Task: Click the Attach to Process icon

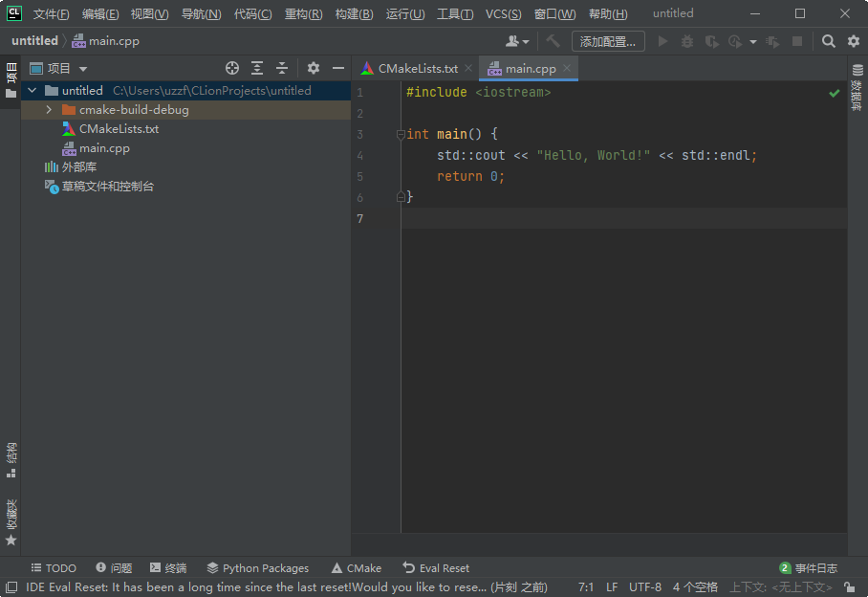Action: coord(772,41)
